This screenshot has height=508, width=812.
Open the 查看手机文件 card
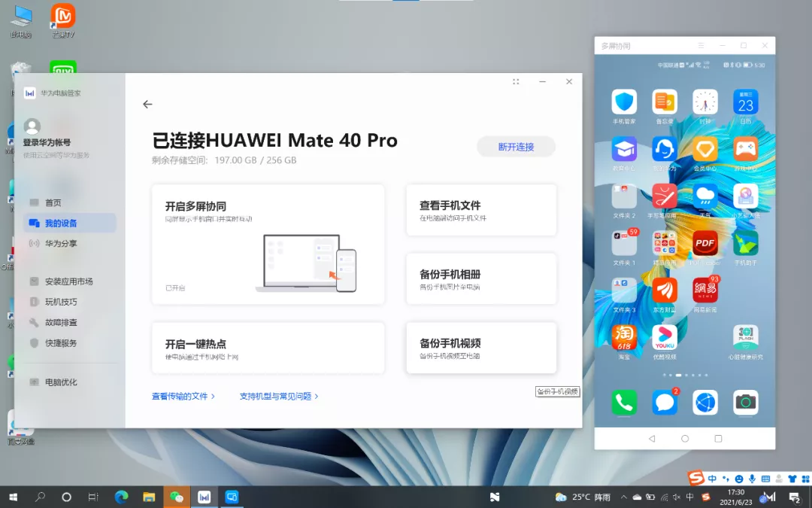coord(481,210)
